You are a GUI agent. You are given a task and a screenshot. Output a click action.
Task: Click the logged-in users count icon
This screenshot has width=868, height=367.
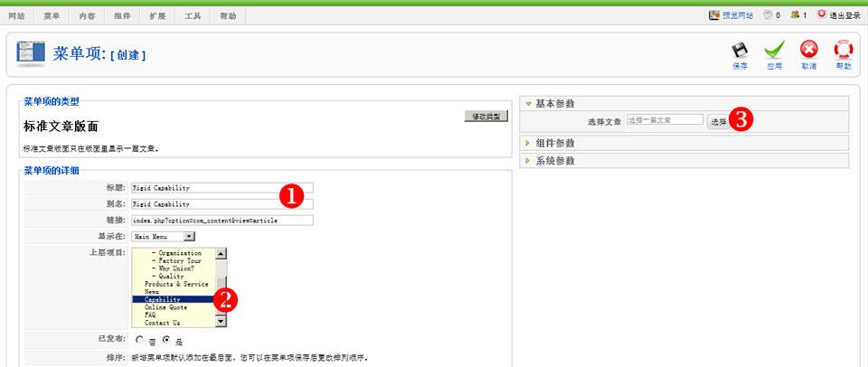pos(795,15)
